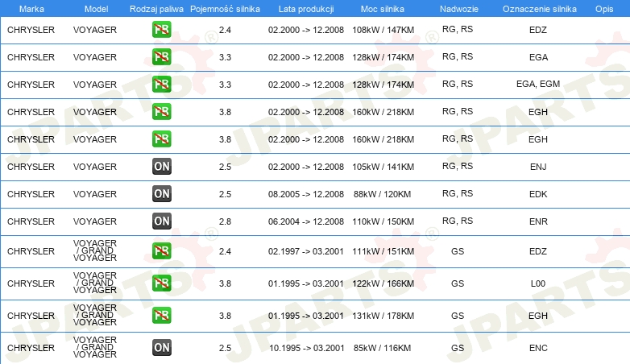Click the Marka column header
The height and width of the screenshot is (364, 630).
coord(31,9)
